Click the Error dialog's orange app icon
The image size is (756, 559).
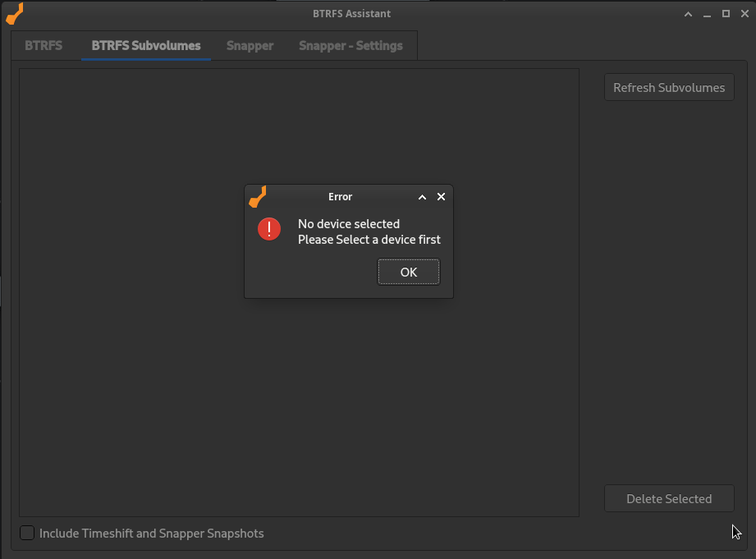258,197
